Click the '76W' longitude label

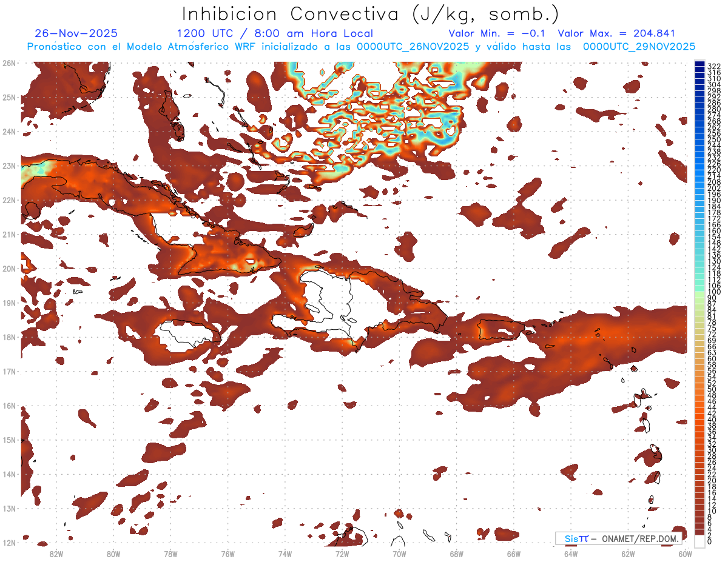coord(227,554)
